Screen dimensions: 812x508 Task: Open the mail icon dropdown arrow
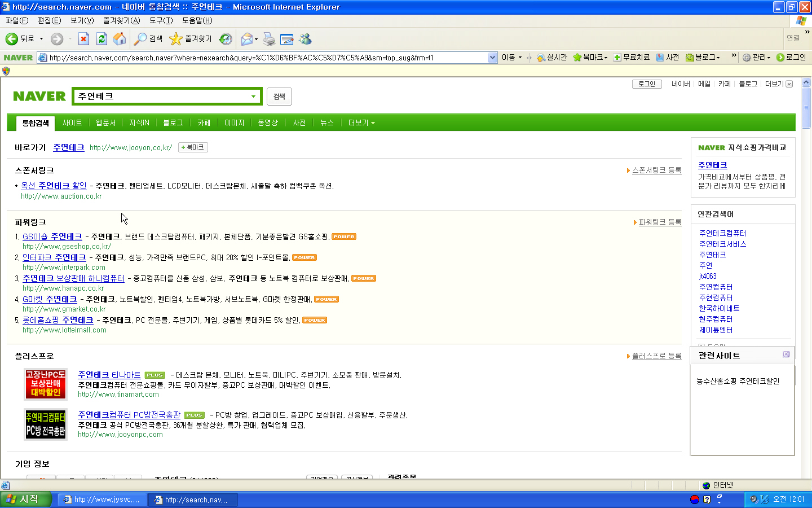tap(256, 39)
